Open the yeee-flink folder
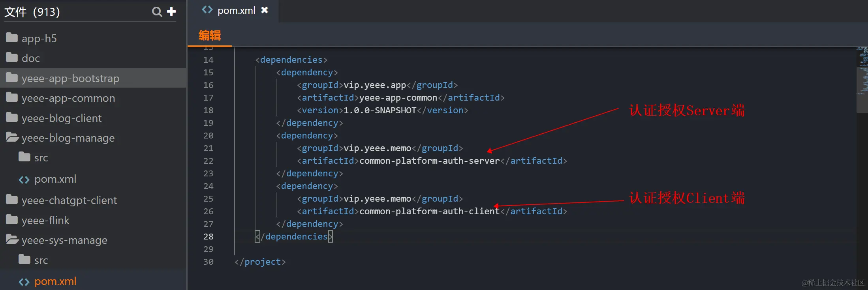 45,221
